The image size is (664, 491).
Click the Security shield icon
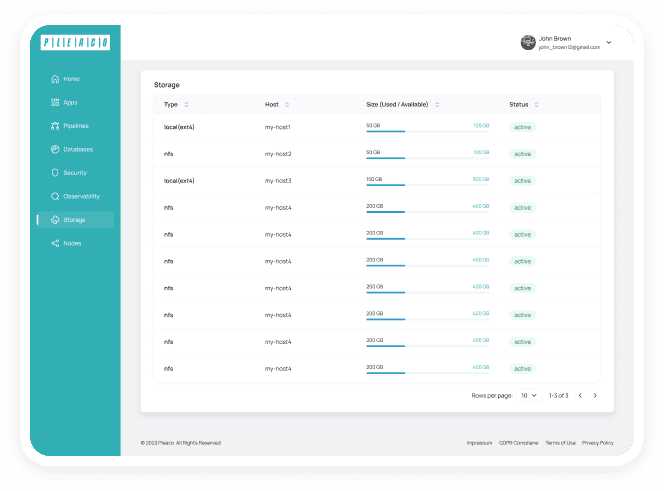[55, 172]
